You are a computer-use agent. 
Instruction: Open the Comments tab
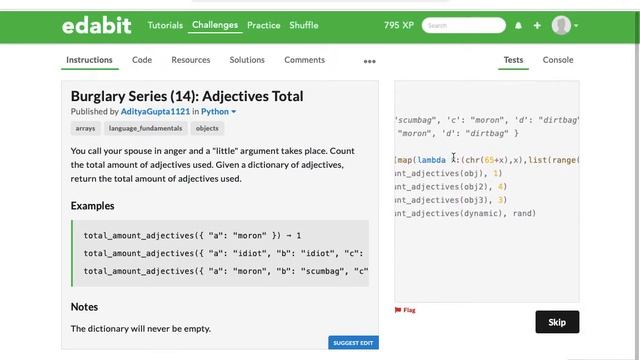coord(304,60)
